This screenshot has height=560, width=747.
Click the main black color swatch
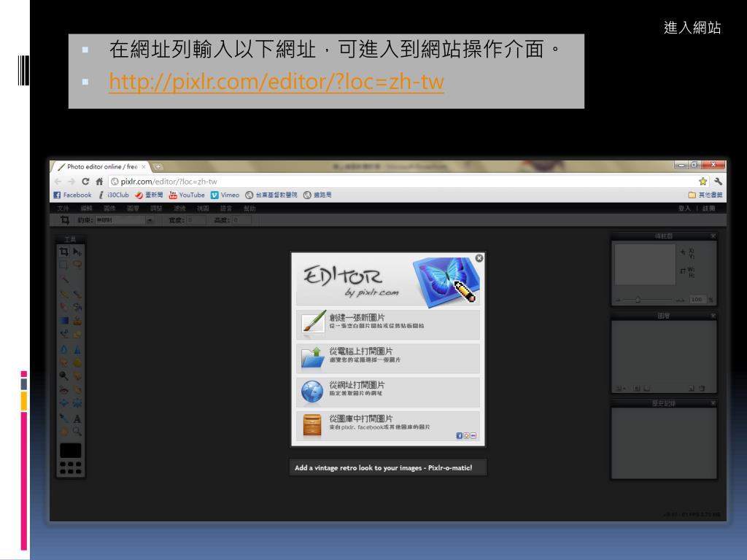pyautogui.click(x=71, y=451)
